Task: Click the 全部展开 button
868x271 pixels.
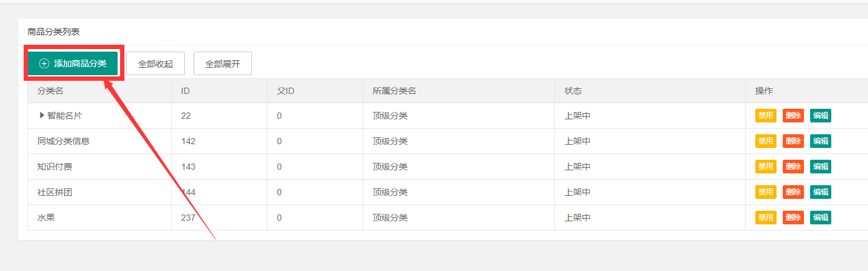Action: (x=223, y=63)
